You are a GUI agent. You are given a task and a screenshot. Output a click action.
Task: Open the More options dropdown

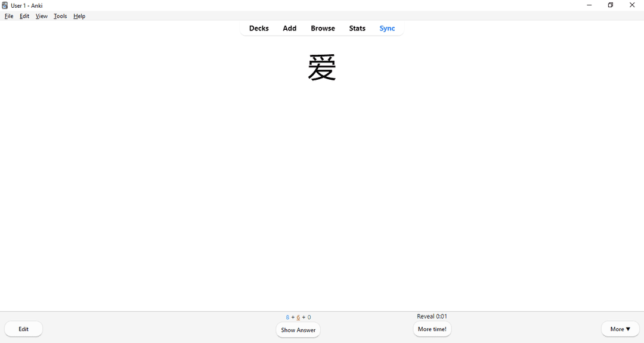(620, 329)
